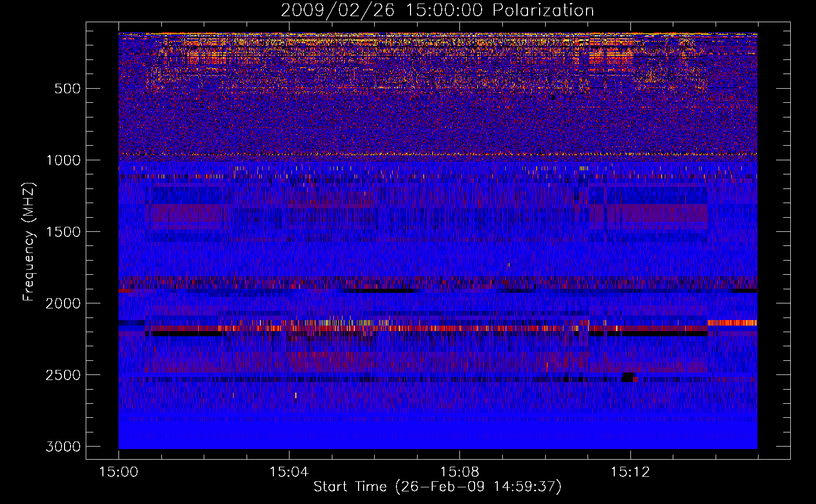The image size is (816, 504).
Task: Click the 'Start Time (26-Feb-09 14:59:37)' label
Action: point(437,487)
